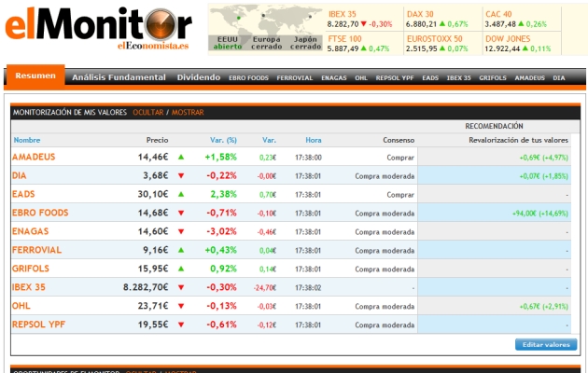This screenshot has width=588, height=373.
Task: Click the world map market status image
Action: tap(265, 29)
